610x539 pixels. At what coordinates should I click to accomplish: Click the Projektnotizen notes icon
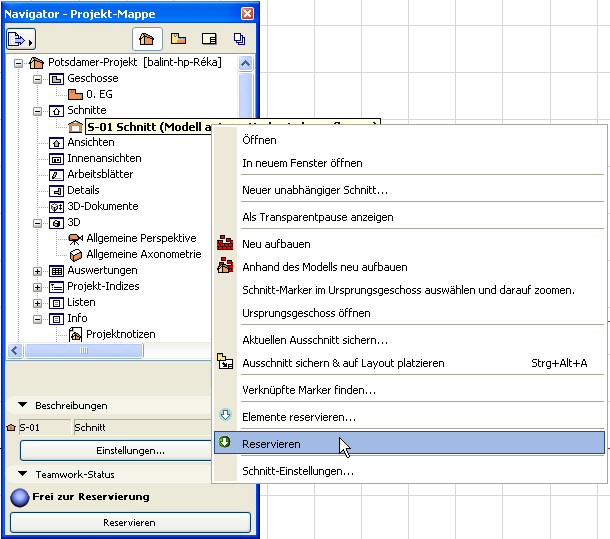click(75, 335)
